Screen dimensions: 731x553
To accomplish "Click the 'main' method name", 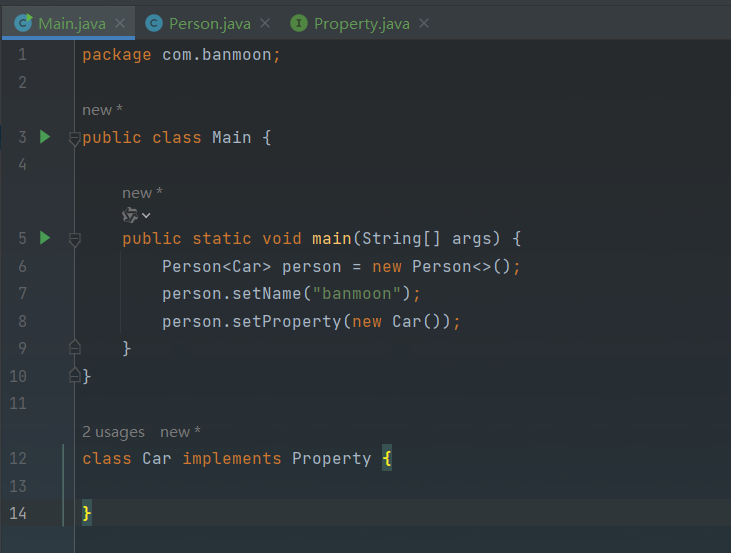I will tap(331, 239).
